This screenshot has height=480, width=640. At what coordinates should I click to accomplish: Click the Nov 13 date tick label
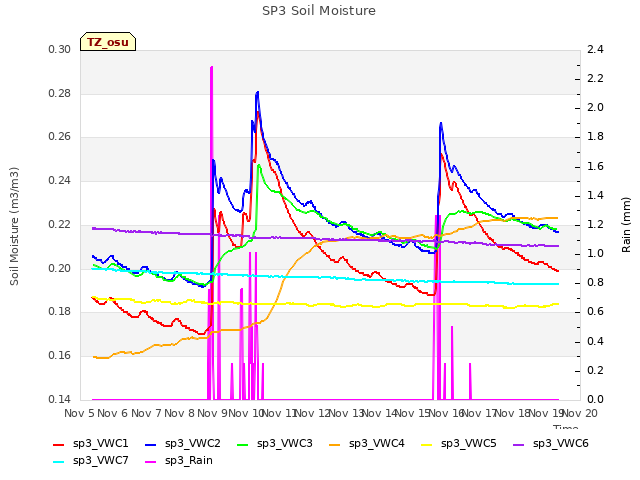click(349, 413)
